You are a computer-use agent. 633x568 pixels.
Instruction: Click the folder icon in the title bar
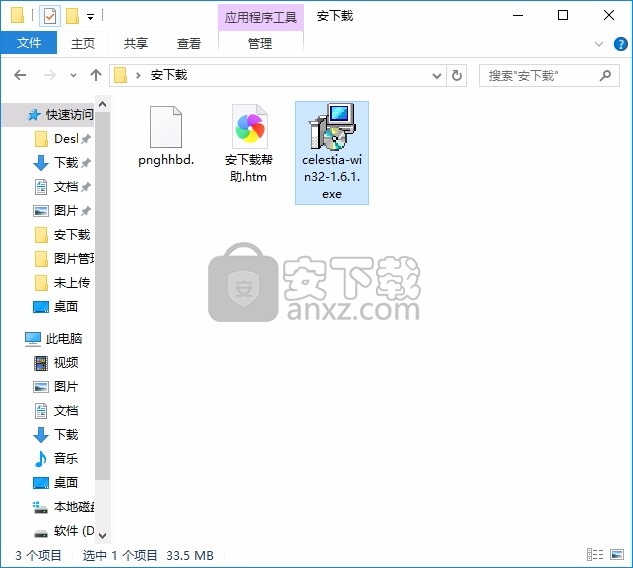point(17,15)
